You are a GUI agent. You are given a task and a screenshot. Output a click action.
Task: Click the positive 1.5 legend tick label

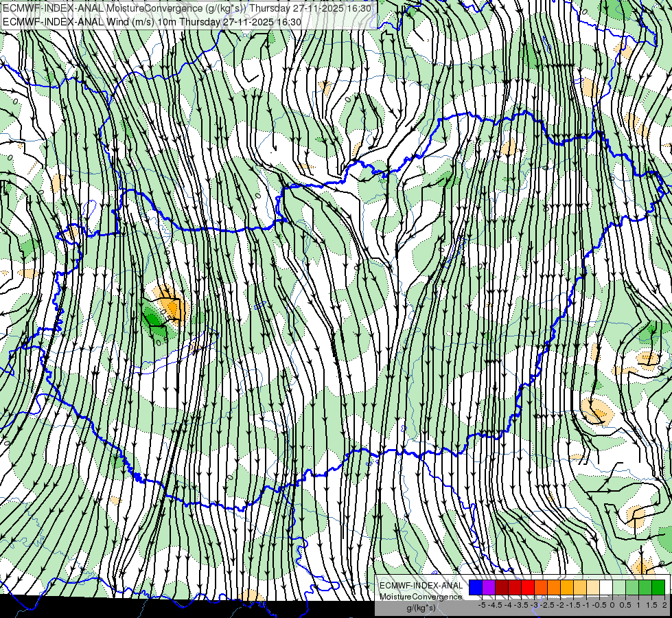pos(652,605)
